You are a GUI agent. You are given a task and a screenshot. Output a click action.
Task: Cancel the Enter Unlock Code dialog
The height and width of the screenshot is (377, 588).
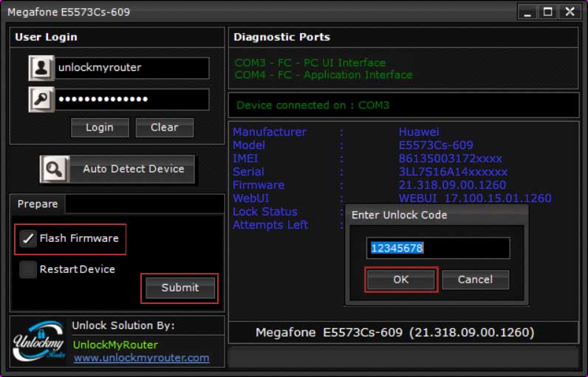point(476,280)
